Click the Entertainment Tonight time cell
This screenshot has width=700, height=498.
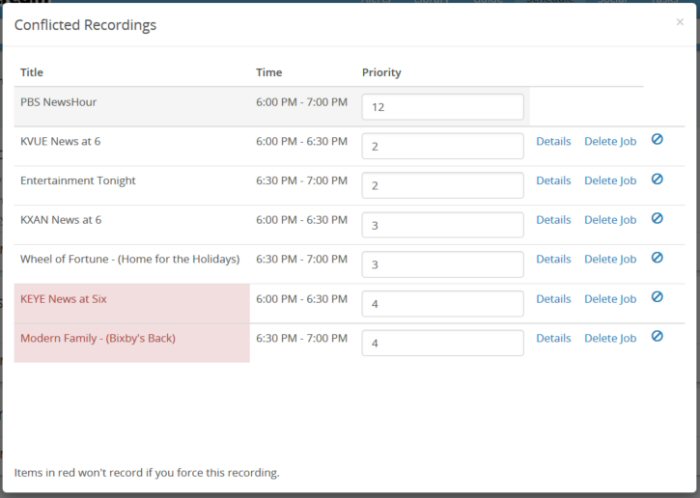pyautogui.click(x=302, y=181)
